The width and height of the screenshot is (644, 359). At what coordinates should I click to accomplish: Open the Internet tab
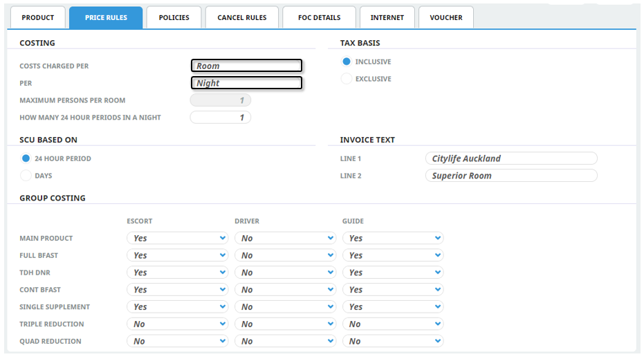coord(387,17)
